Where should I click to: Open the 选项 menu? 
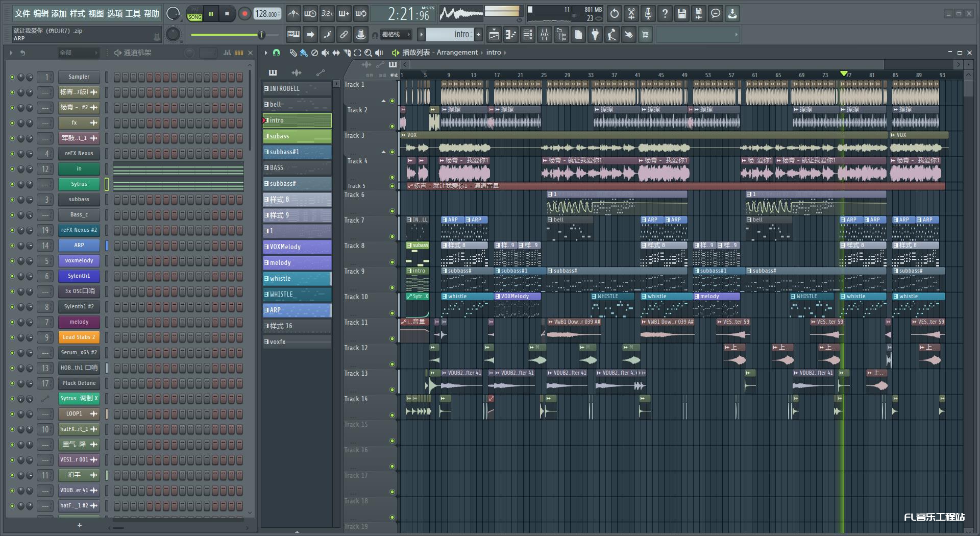115,14
